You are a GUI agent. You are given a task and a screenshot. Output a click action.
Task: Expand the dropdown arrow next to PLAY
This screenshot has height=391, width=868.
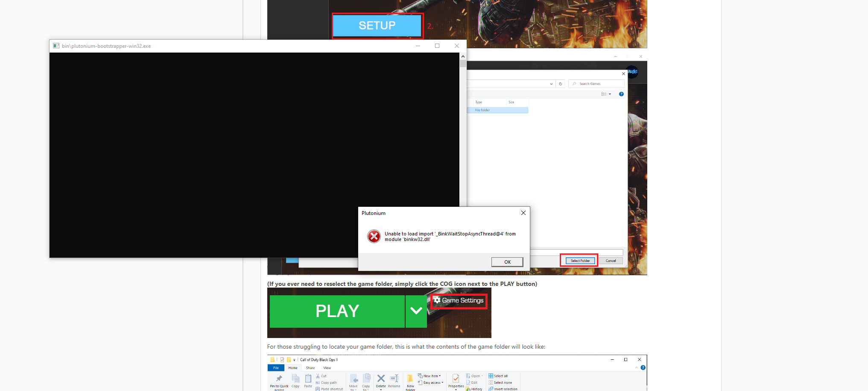[416, 311]
